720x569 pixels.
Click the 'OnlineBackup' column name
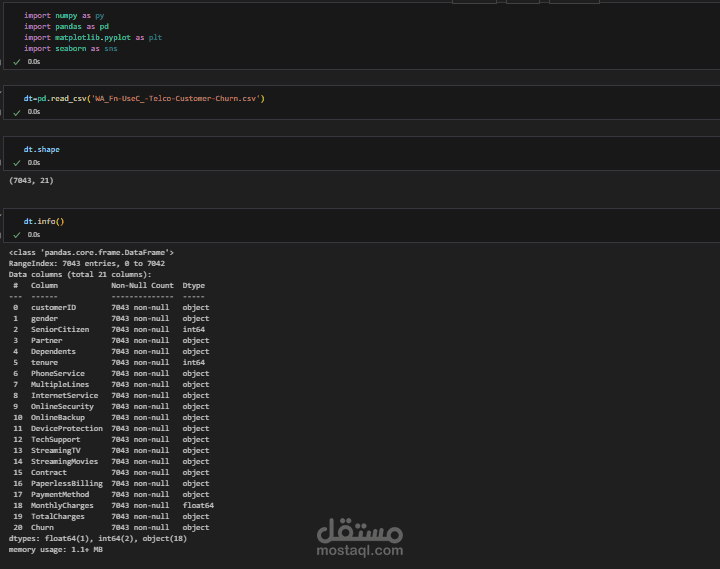click(x=58, y=418)
